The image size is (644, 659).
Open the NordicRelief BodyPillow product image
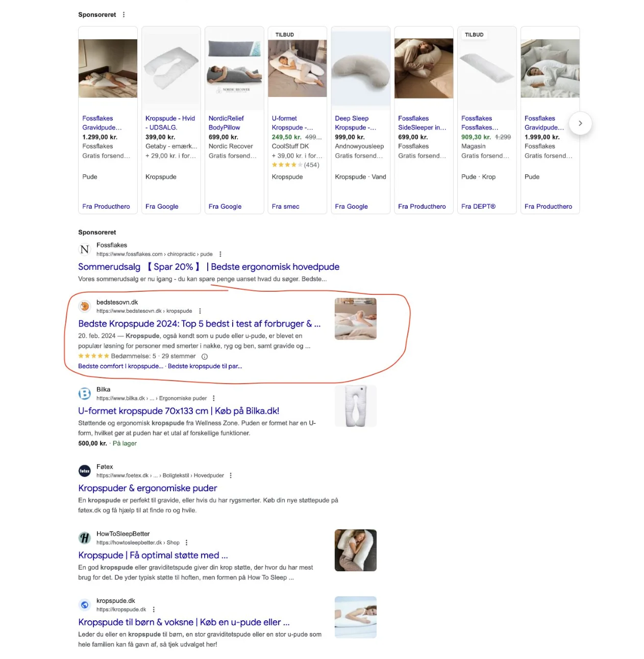(234, 68)
